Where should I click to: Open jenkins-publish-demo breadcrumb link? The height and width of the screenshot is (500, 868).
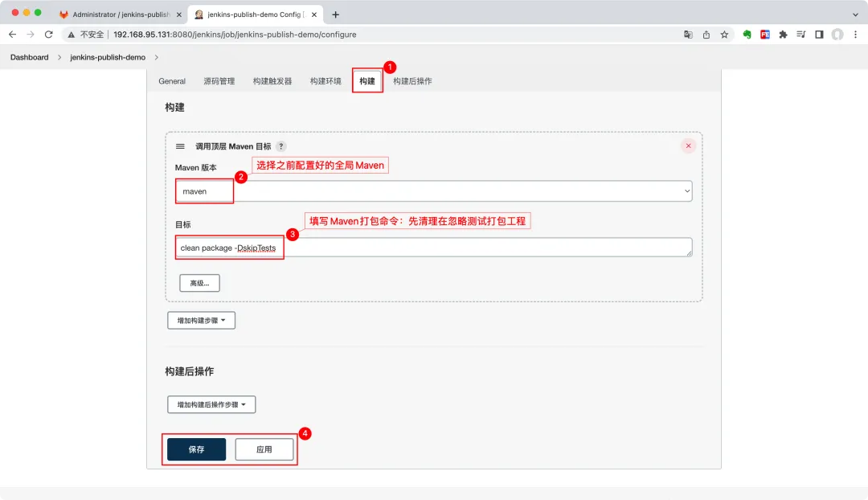tap(108, 57)
